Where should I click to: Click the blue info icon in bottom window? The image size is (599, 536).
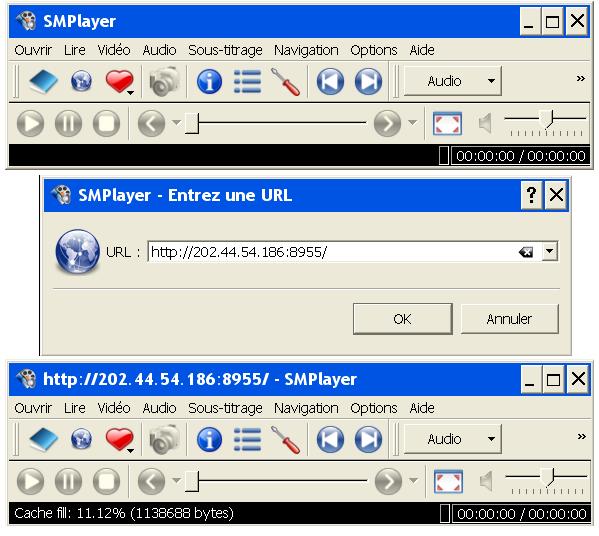209,439
